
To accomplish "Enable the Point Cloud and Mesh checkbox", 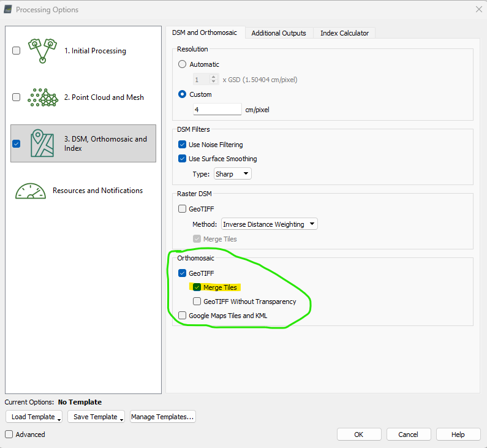I will point(17,97).
